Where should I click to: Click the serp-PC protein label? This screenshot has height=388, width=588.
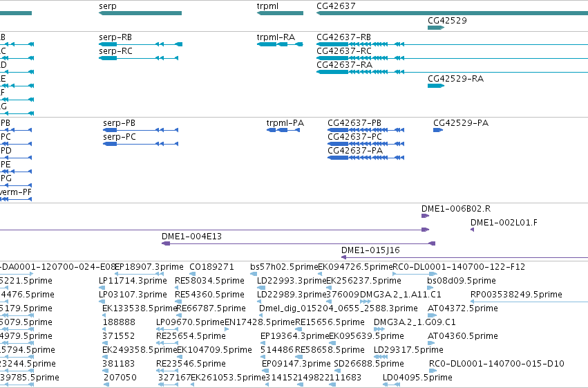point(120,137)
